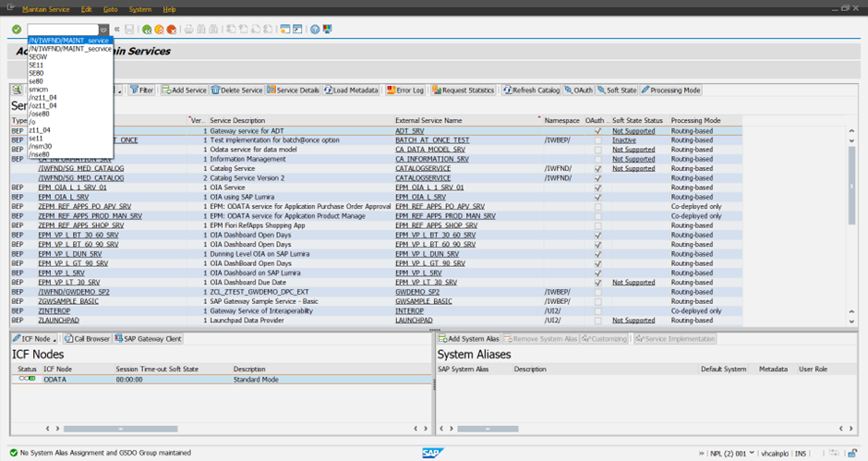Click the Error Log button

[405, 91]
